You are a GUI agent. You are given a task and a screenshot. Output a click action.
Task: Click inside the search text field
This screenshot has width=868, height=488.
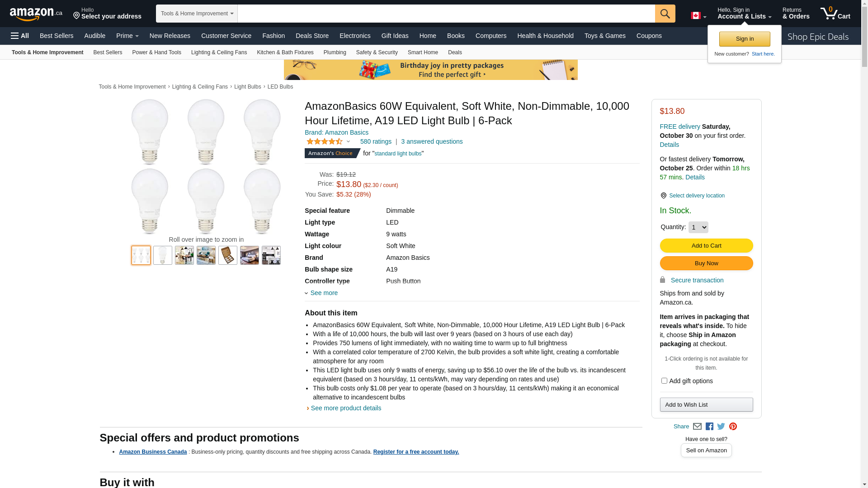(x=446, y=14)
